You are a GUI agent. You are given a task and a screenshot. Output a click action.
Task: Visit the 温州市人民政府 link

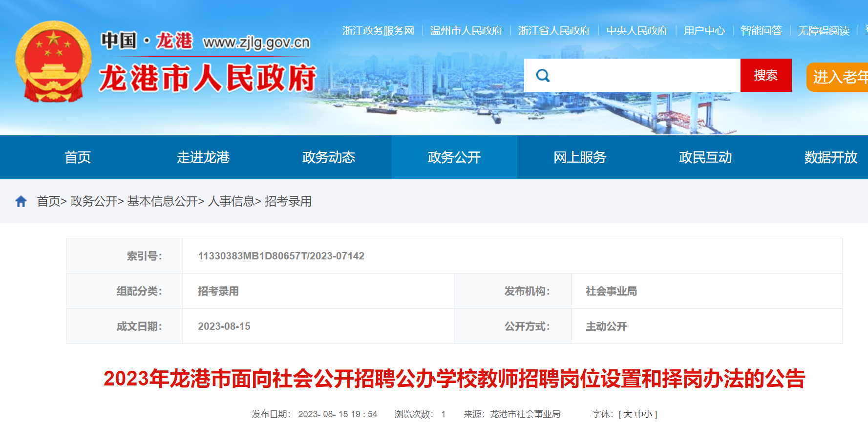(466, 31)
